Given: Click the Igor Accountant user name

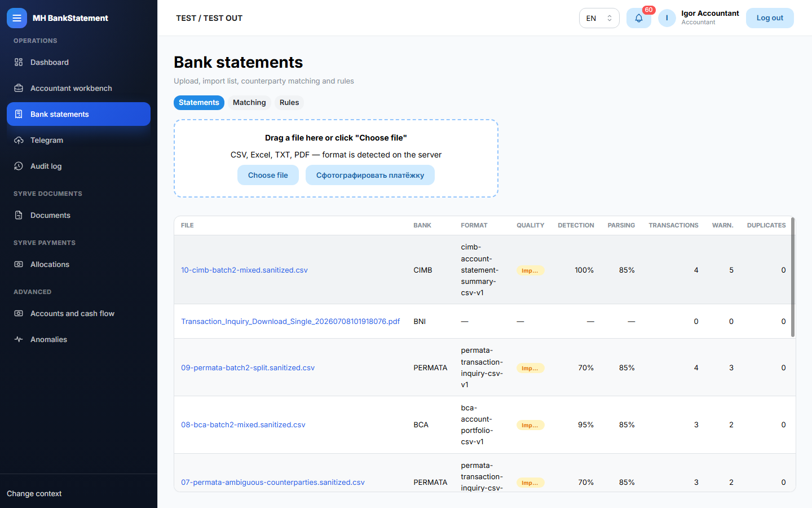Looking at the screenshot, I should pyautogui.click(x=710, y=13).
